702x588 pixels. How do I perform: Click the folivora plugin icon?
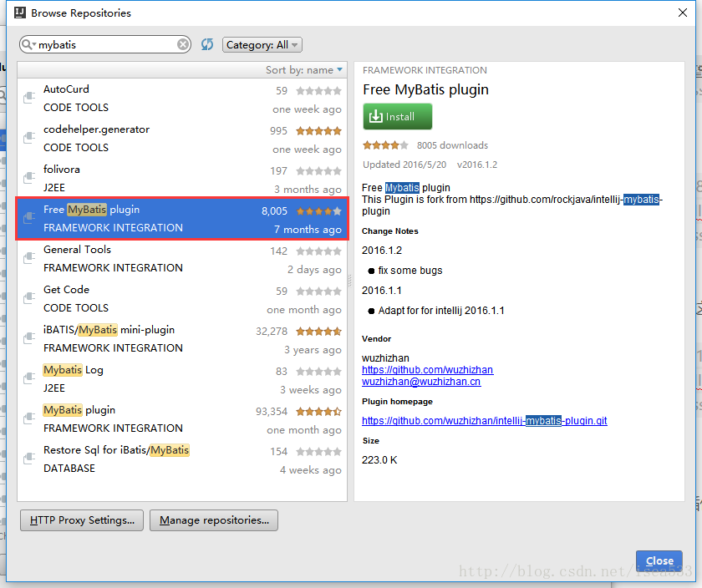click(x=29, y=177)
